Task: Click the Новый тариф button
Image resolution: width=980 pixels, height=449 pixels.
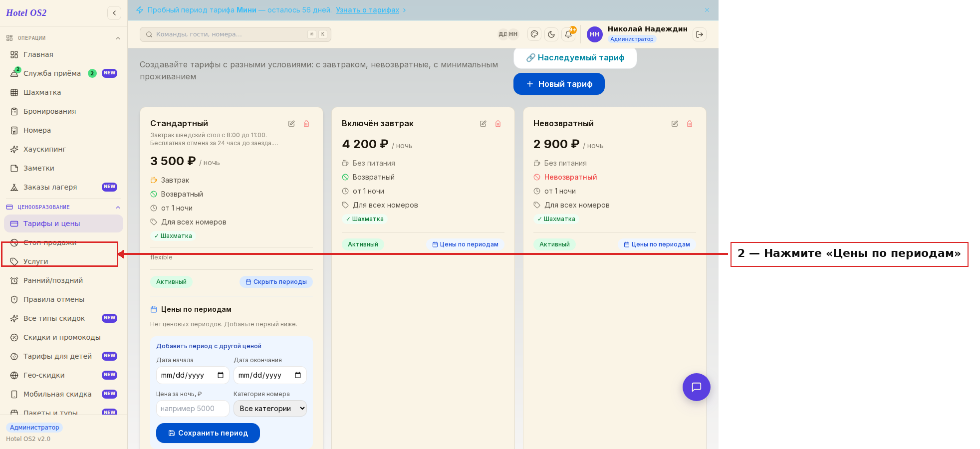Action: click(x=559, y=84)
